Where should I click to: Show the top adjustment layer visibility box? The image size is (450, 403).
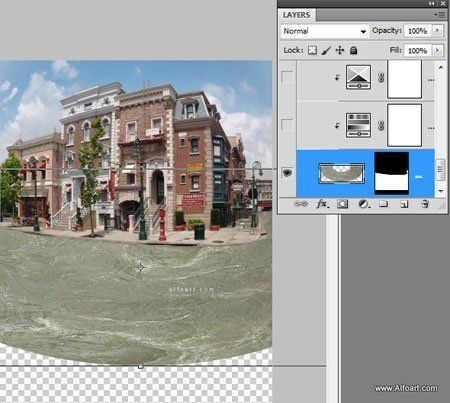pyautogui.click(x=287, y=77)
